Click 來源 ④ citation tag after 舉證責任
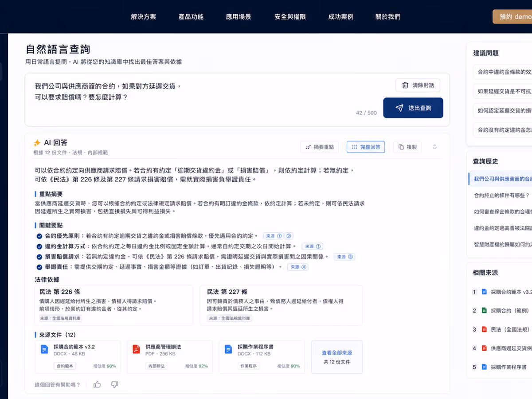Screen dimensions: 532x399 298,267
